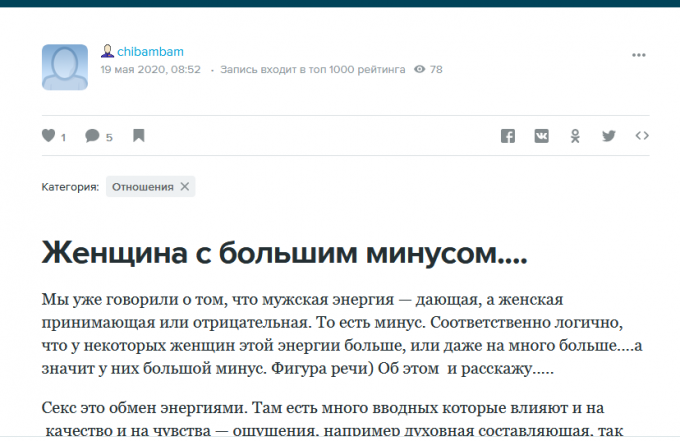Share post on Twitter
This screenshot has height=441, width=680.
tap(608, 136)
